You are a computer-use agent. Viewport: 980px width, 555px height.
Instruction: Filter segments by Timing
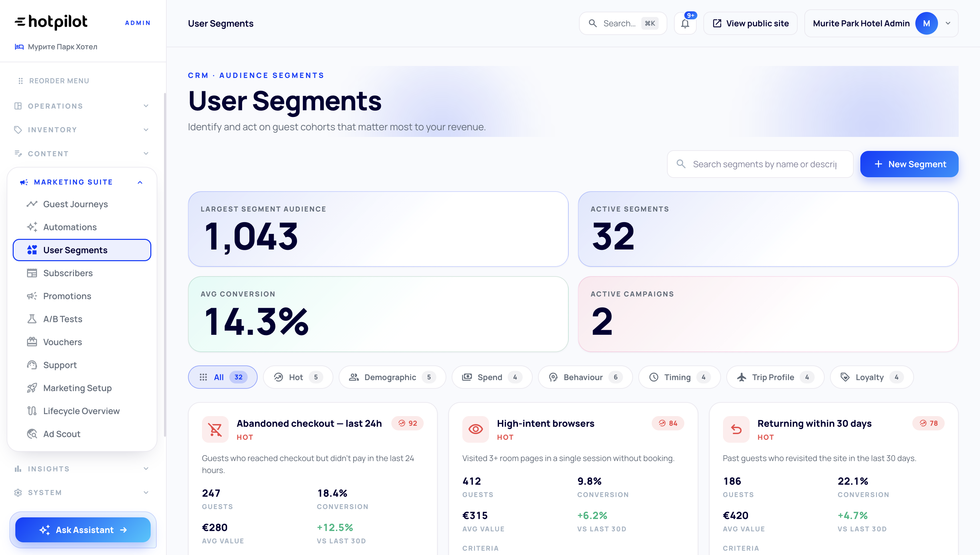point(679,377)
